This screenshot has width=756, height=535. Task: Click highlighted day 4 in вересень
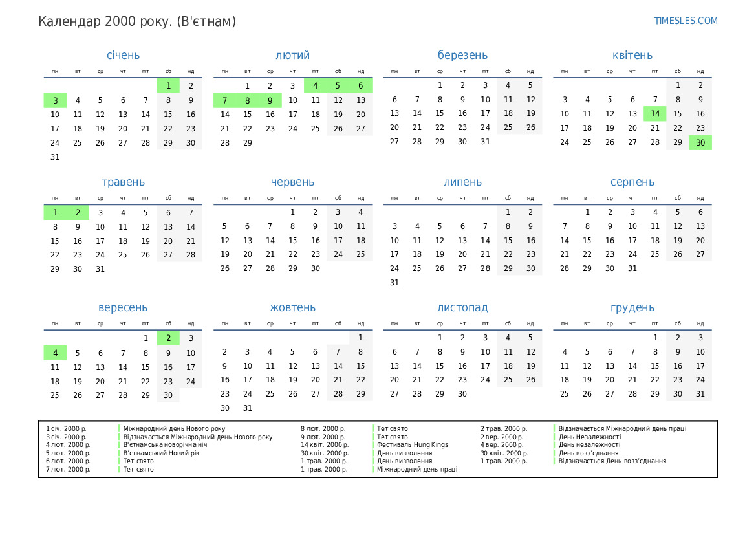(x=55, y=353)
